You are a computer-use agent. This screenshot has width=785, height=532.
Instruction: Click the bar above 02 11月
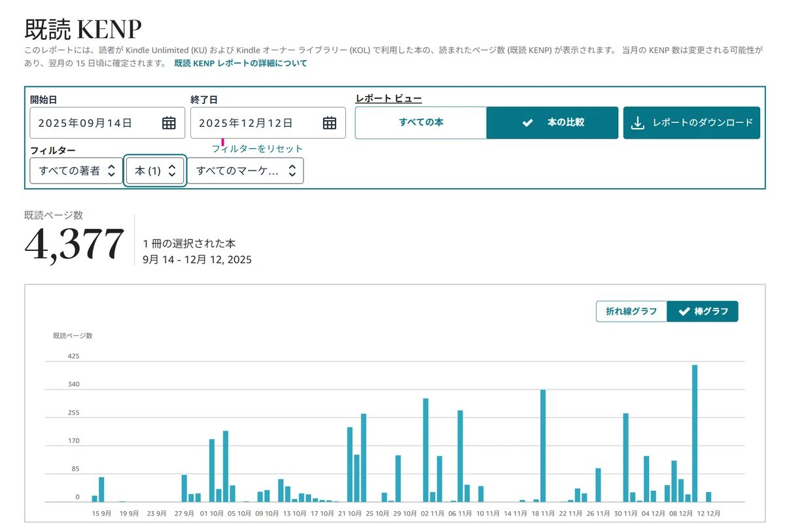(x=426, y=450)
